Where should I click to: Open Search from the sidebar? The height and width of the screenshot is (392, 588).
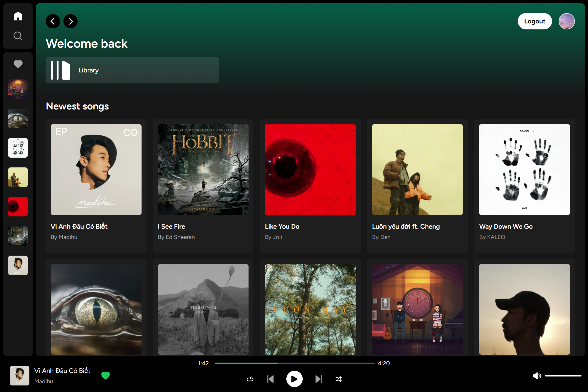click(18, 36)
